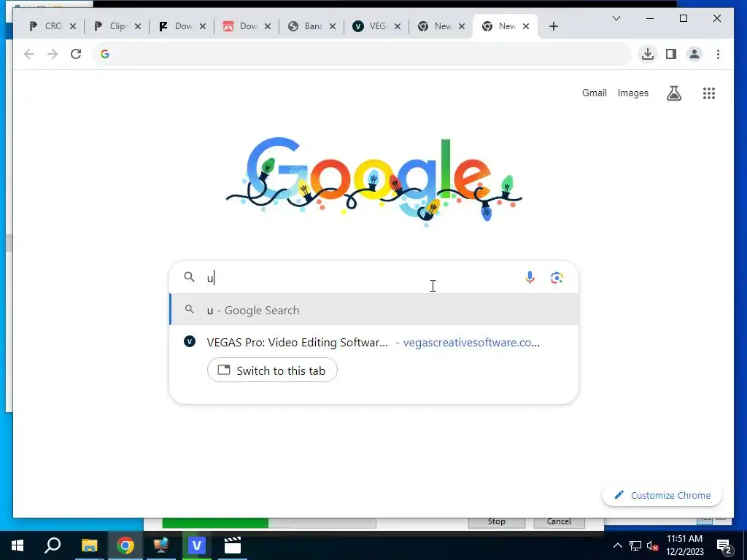Select 'u - Google Search' suggestion
Viewport: 747px width, 560px height.
374,310
